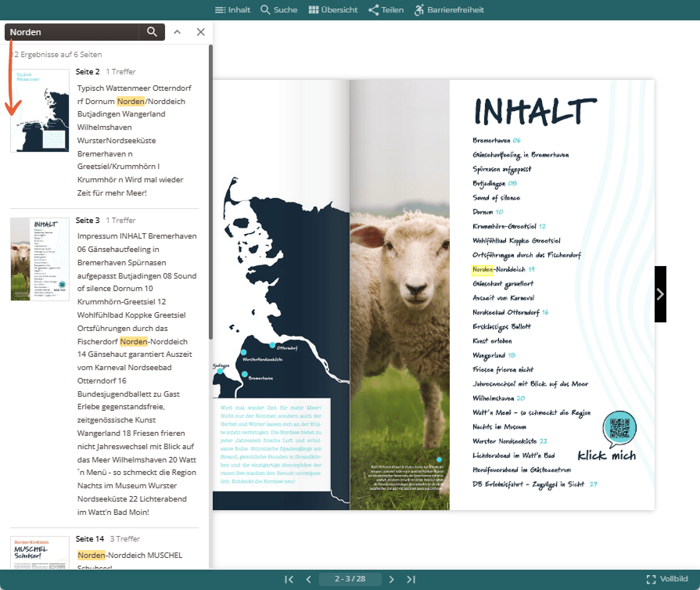The width and height of the screenshot is (700, 590).
Task: Jump to the first page
Action: click(289, 579)
